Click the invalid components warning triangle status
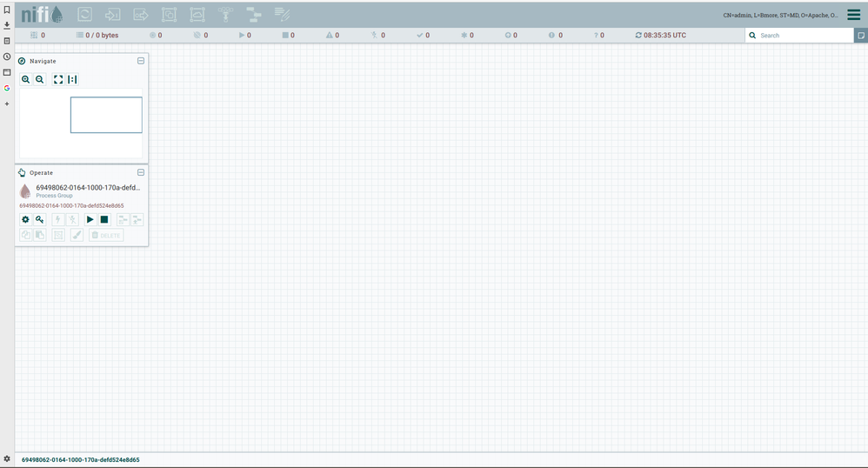 [333, 35]
